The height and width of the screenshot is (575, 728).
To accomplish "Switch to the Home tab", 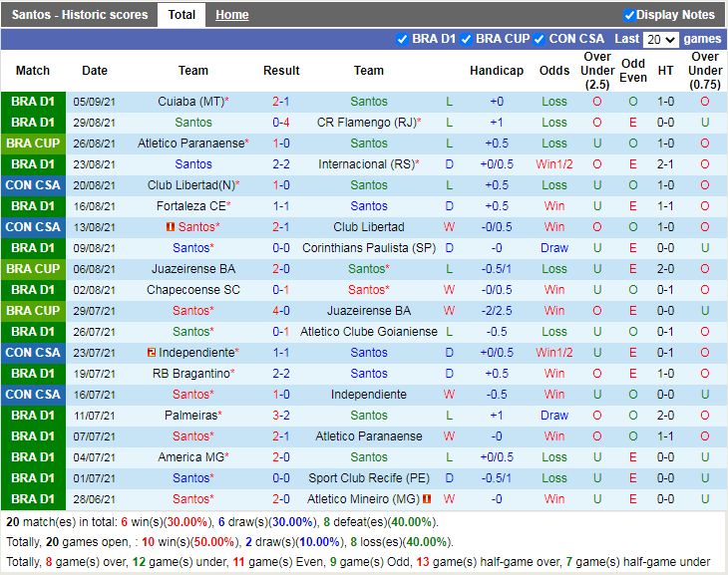I will 232,15.
